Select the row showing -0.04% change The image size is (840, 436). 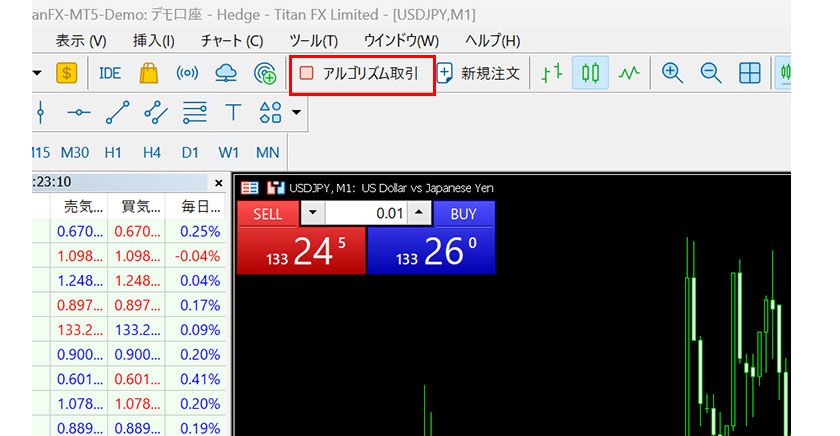click(129, 256)
